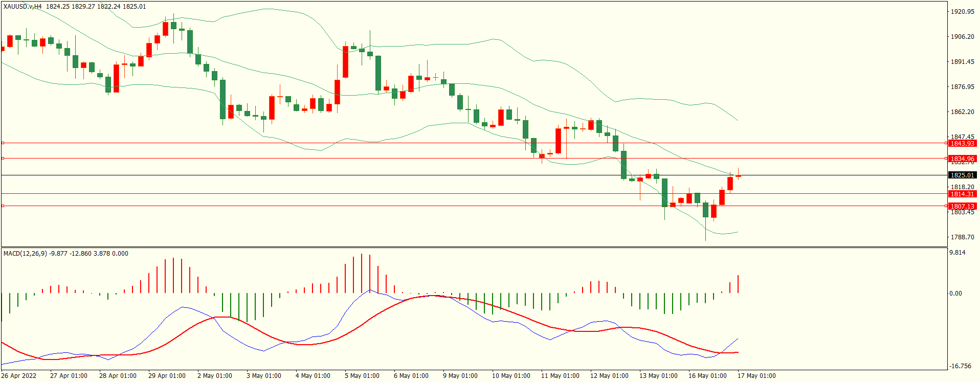
Task: Select the latest candle at chart's right edge
Action: tap(738, 175)
